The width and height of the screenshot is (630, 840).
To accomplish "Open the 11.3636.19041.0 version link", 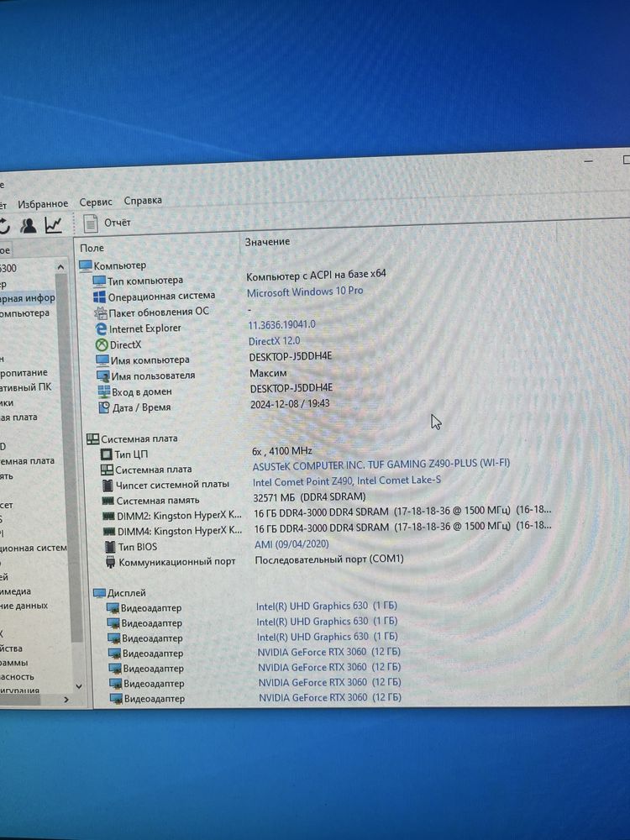I will point(281,324).
